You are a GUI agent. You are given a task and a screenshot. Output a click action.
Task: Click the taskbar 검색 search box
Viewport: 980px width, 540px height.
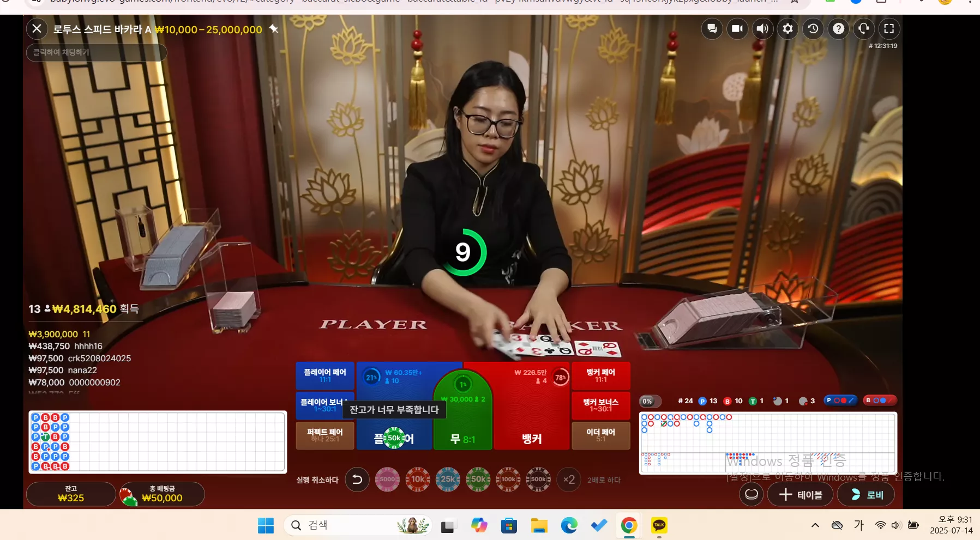(358, 525)
